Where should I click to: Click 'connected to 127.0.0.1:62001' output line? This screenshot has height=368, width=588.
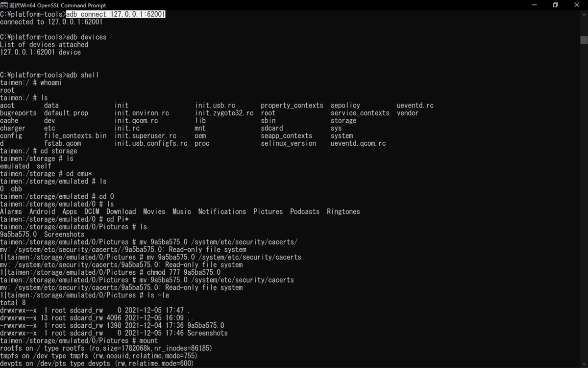click(x=51, y=22)
